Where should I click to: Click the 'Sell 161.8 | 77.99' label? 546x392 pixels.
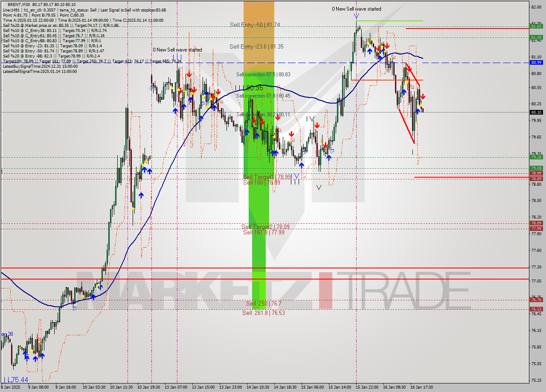coord(264,232)
